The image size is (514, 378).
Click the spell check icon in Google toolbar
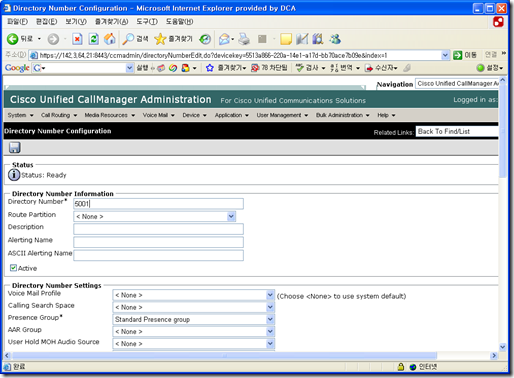point(300,68)
